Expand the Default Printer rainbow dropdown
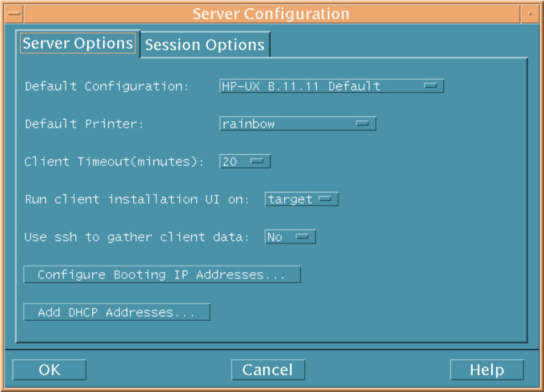The image size is (544, 392). point(298,124)
